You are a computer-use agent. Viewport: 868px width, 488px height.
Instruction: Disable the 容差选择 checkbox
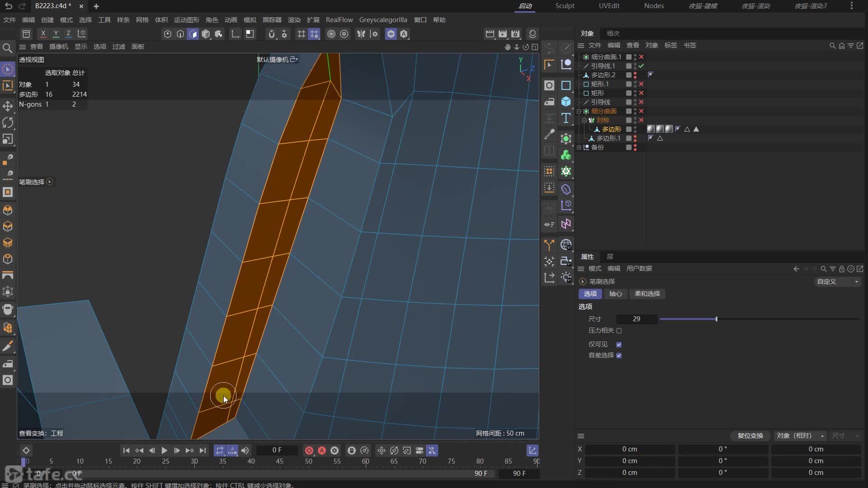[619, 356]
